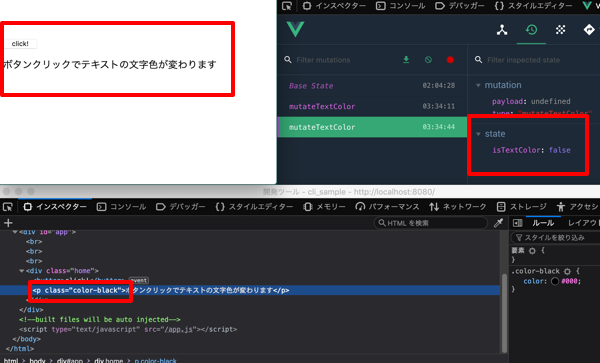This screenshot has width=600, height=363.
Task: Open the top panel デバッガー tab
Action: click(460, 6)
